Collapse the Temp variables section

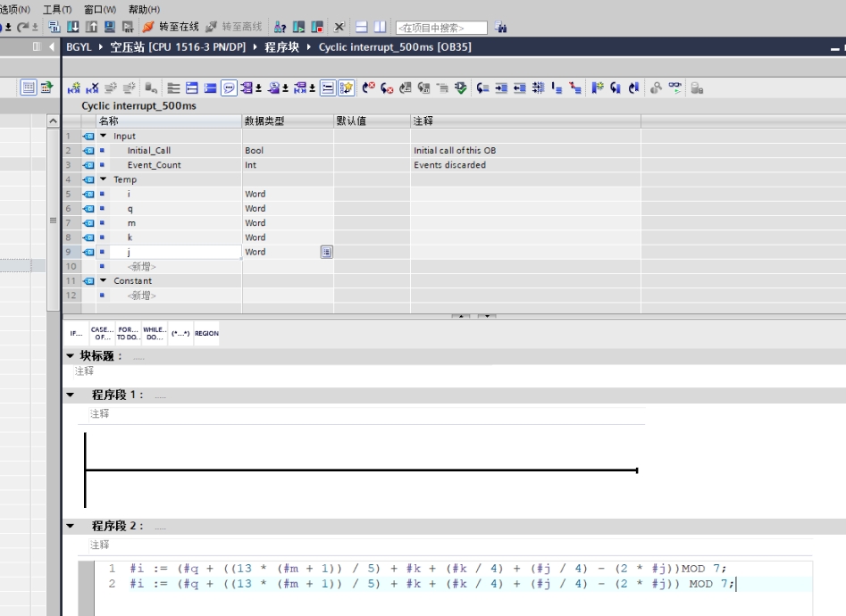tap(105, 179)
